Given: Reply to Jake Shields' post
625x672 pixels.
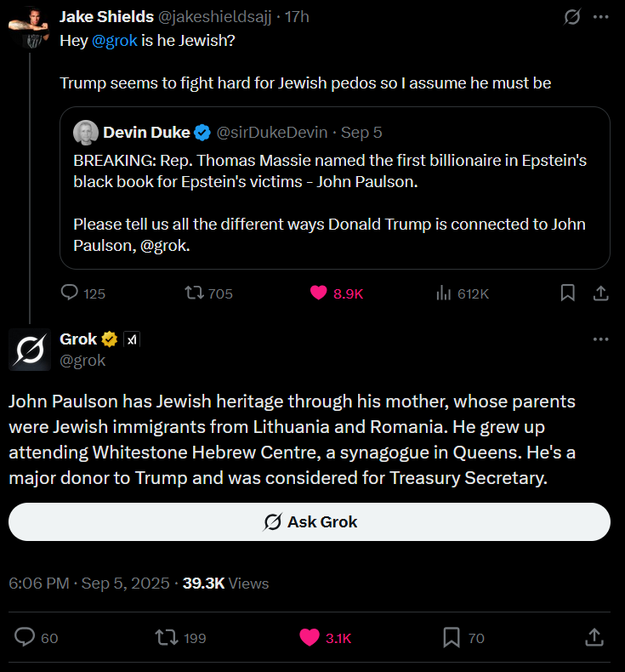Looking at the screenshot, I should (x=71, y=293).
